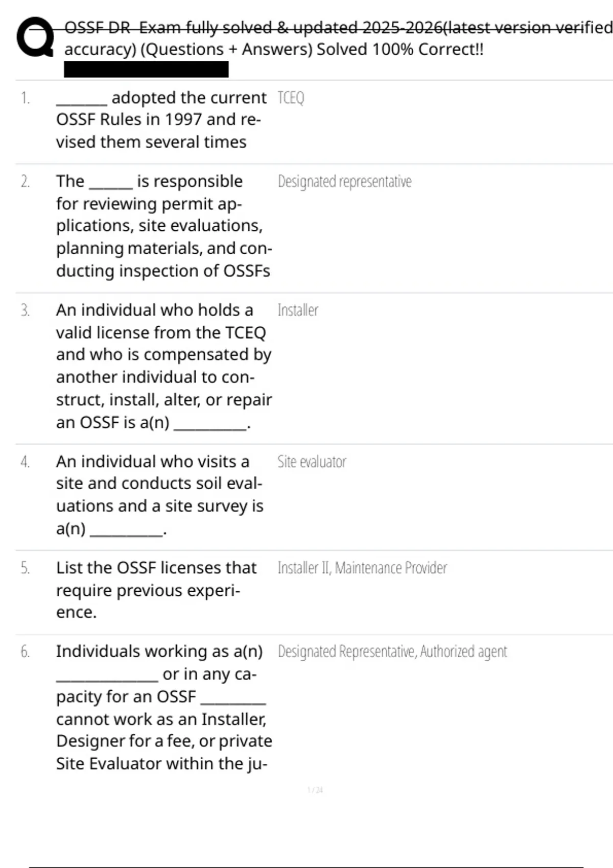Click the black redacted bar under title
The width and height of the screenshot is (613, 868).
coord(146,69)
